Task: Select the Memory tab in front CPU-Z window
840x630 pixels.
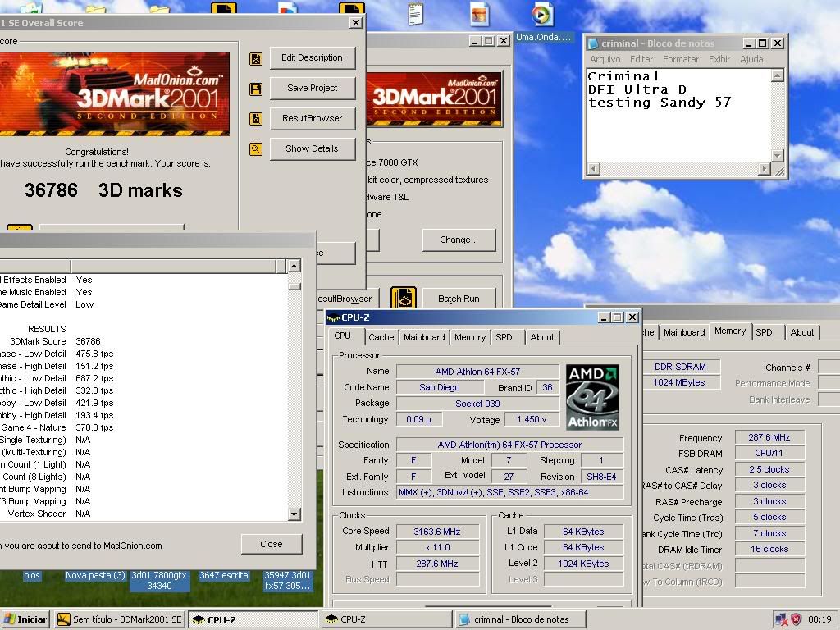Action: coord(470,337)
